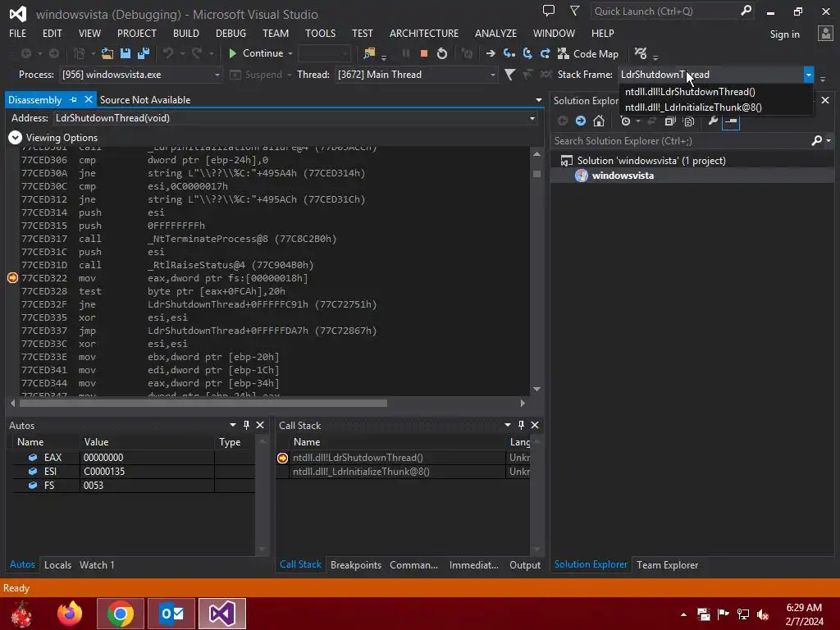Open Google Chrome from the taskbar
Image resolution: width=840 pixels, height=630 pixels.
(x=120, y=614)
